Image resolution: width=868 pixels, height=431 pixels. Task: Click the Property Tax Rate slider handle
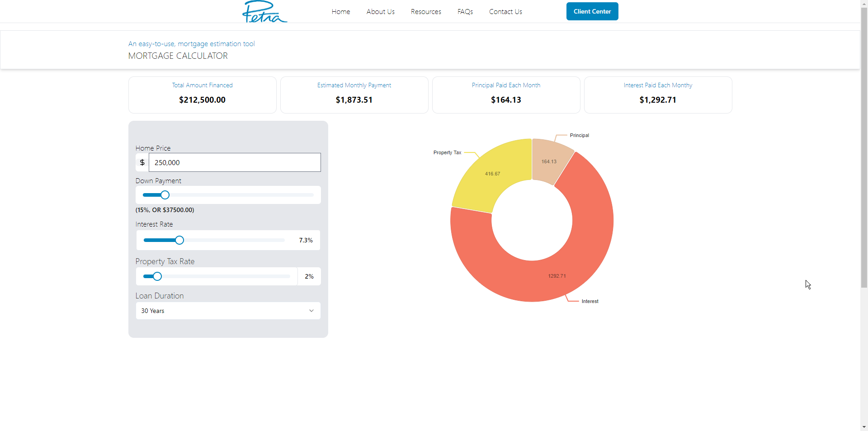[157, 276]
